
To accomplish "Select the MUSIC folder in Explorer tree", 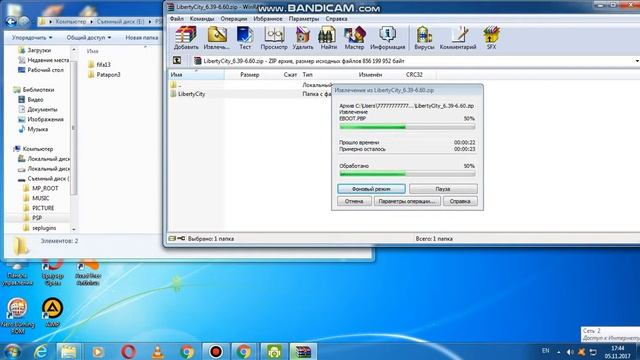I will [36, 198].
